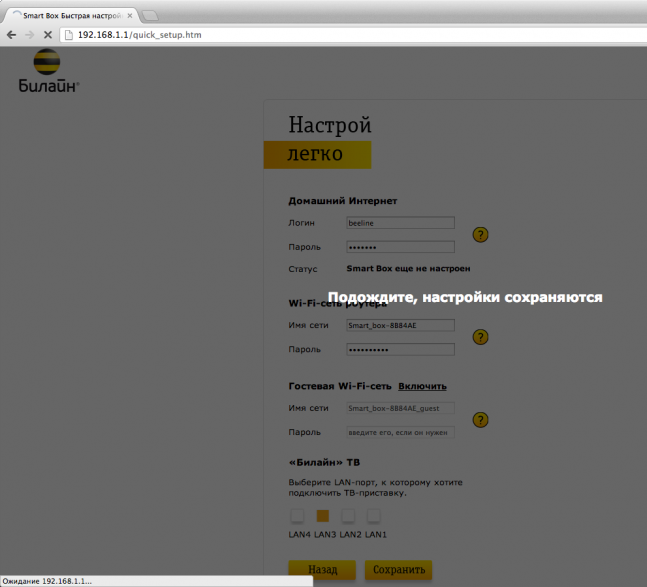Stop page loading with X button

pos(48,35)
